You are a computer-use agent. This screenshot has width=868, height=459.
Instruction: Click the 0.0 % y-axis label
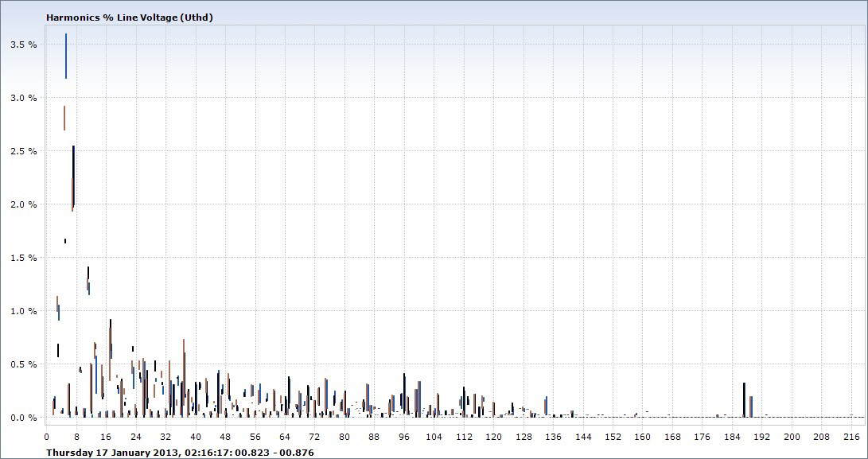24,418
